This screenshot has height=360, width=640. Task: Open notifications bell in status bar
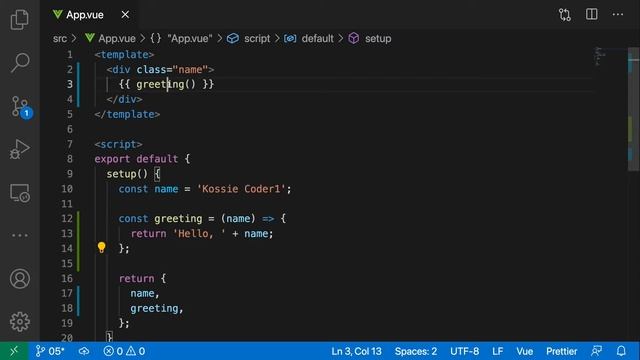tap(621, 351)
